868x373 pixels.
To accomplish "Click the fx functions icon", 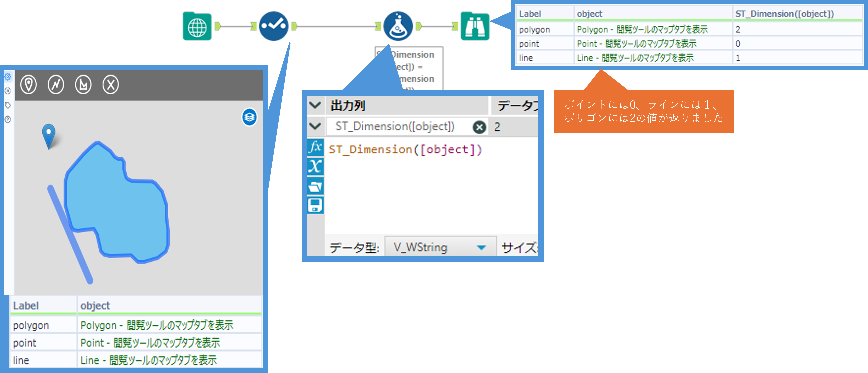I will coord(315,147).
